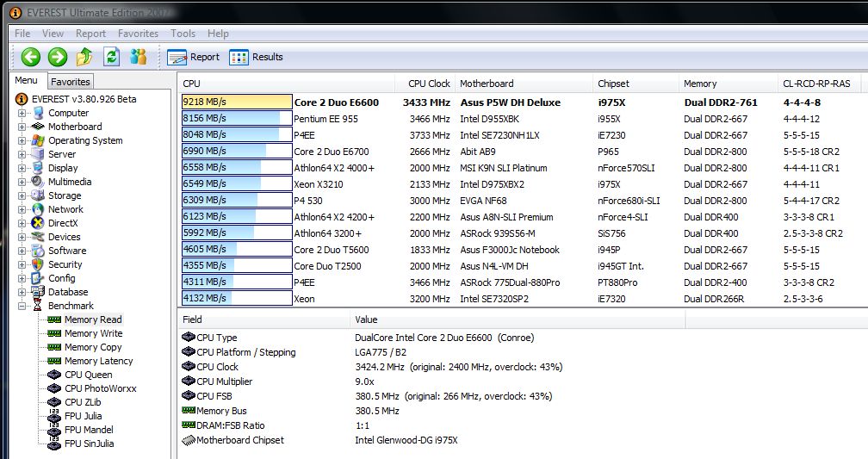Sort by the Motherboard column header

524,84
